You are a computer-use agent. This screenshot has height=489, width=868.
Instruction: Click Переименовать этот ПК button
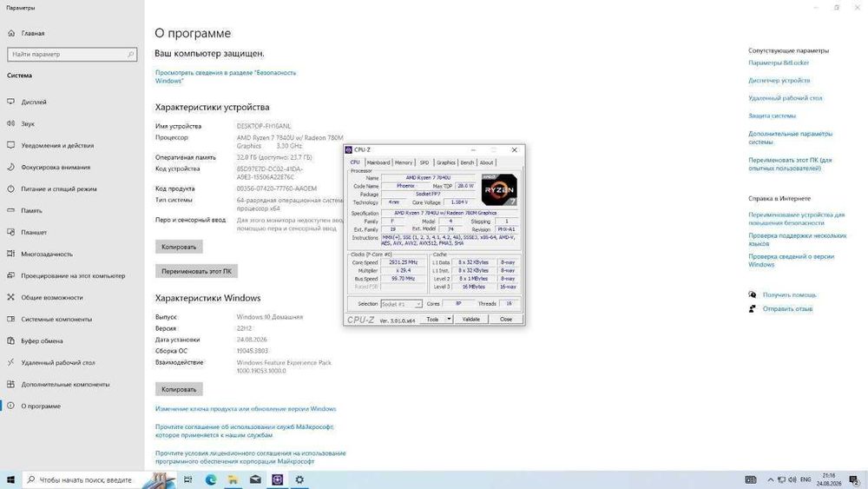[196, 271]
